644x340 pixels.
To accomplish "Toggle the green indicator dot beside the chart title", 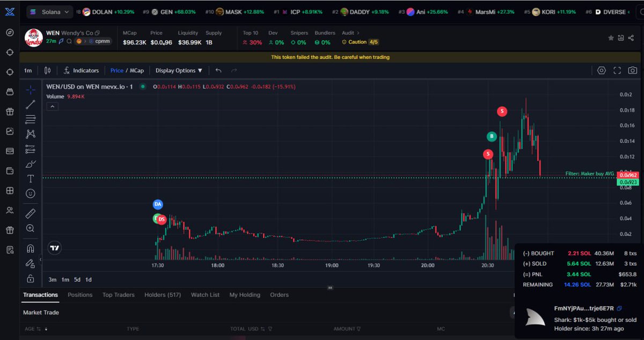I will point(142,86).
